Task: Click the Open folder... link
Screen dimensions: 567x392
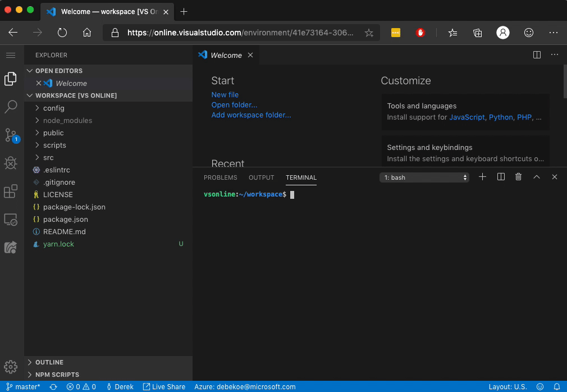Action: click(x=234, y=104)
